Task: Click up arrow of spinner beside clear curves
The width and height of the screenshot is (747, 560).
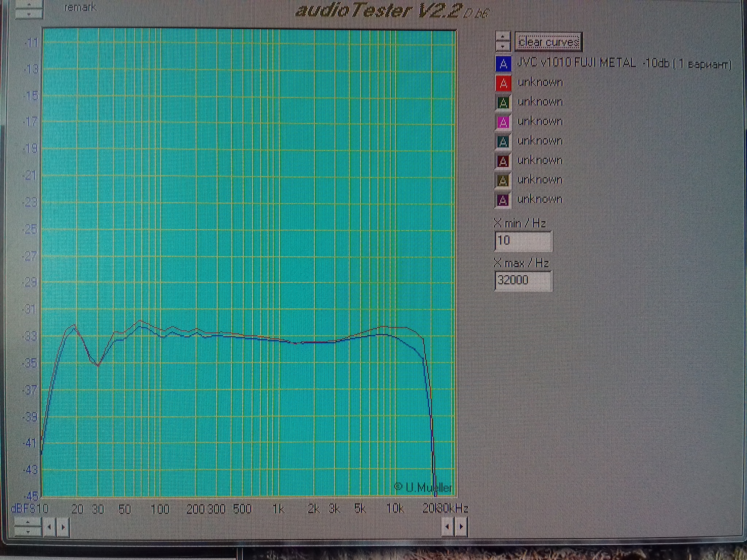Action: [503, 36]
